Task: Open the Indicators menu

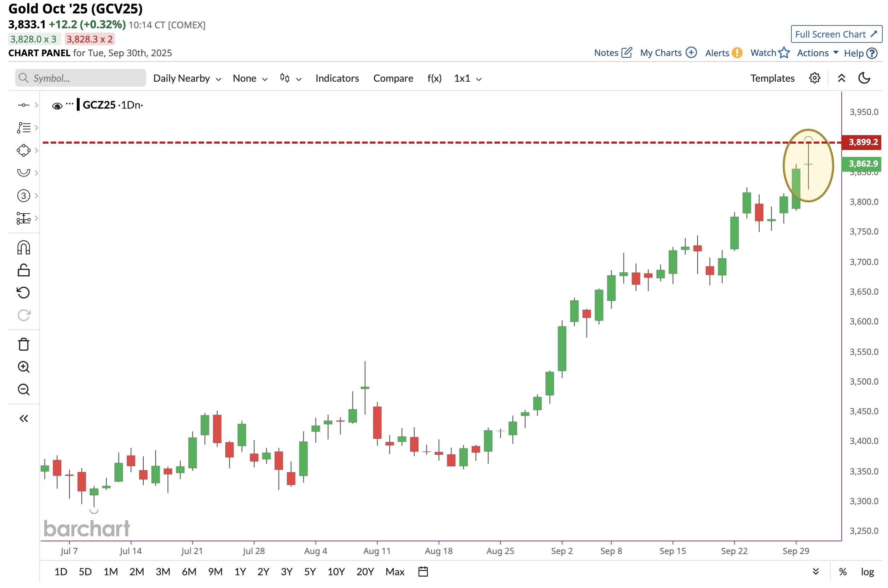Action: coord(337,79)
